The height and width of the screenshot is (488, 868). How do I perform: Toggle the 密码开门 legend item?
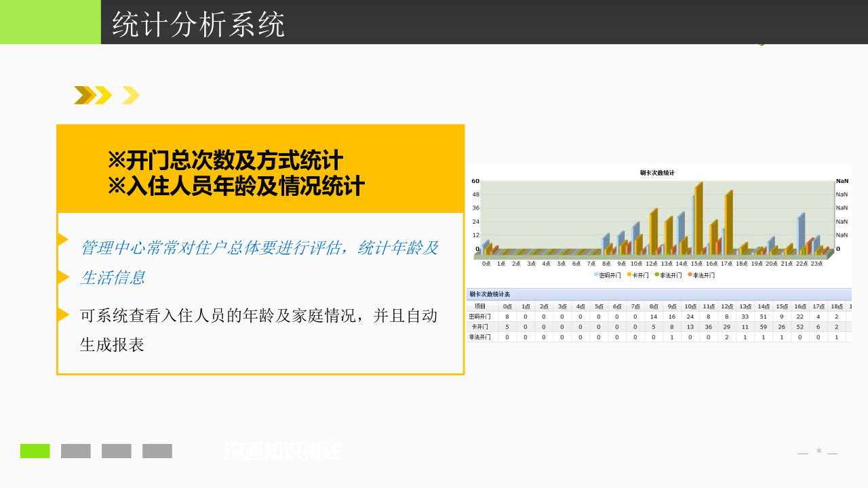click(x=607, y=275)
